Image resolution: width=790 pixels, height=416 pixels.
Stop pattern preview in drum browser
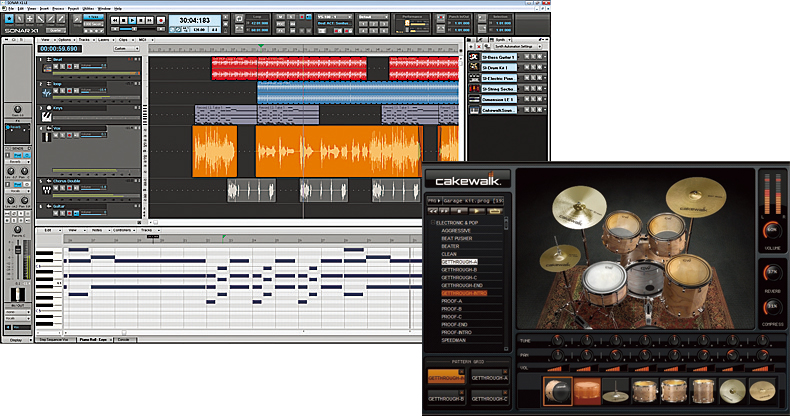tap(459, 211)
